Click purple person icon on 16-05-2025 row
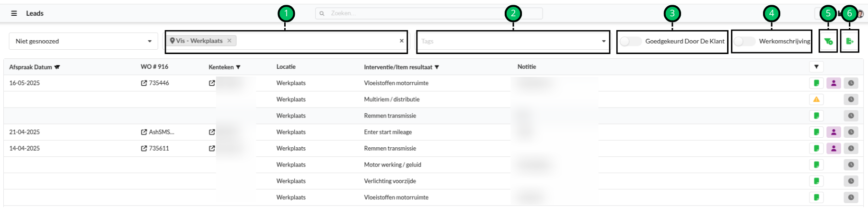 (x=833, y=83)
